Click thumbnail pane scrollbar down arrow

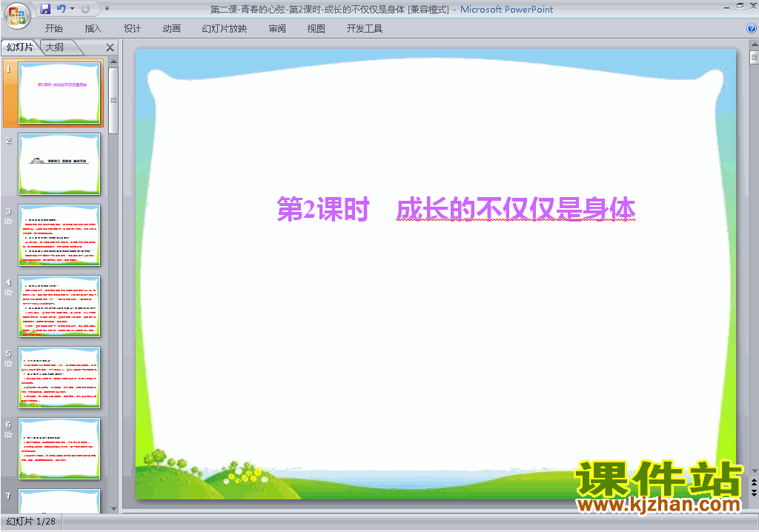113,509
